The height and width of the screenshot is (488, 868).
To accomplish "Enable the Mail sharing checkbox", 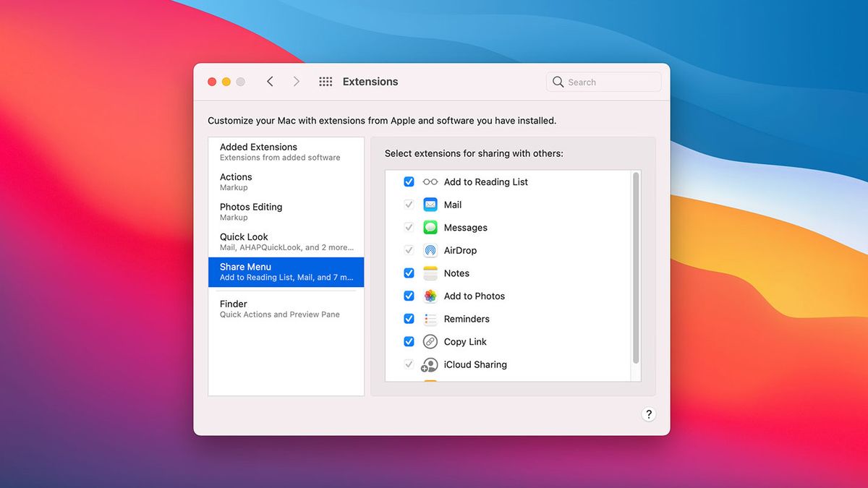I will (x=409, y=205).
